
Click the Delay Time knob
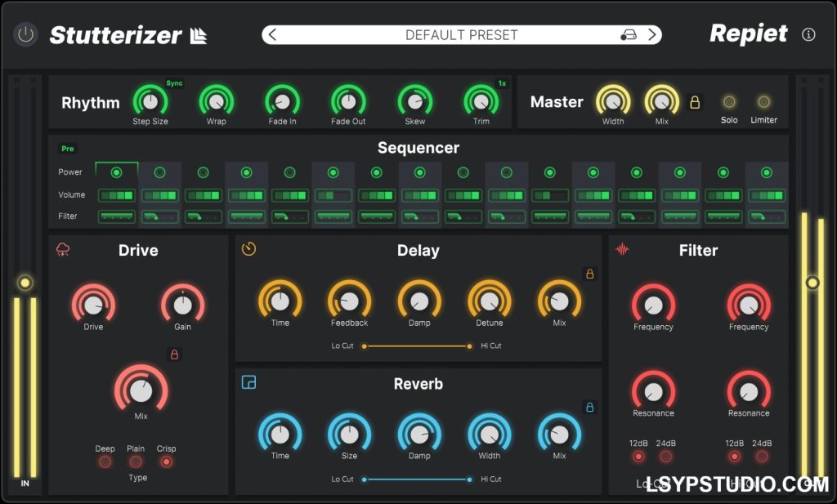click(280, 301)
